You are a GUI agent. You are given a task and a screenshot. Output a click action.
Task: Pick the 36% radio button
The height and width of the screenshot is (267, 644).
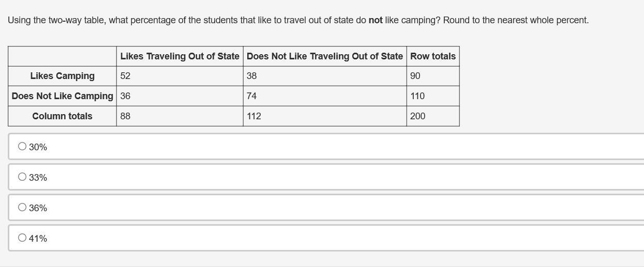[x=22, y=208]
